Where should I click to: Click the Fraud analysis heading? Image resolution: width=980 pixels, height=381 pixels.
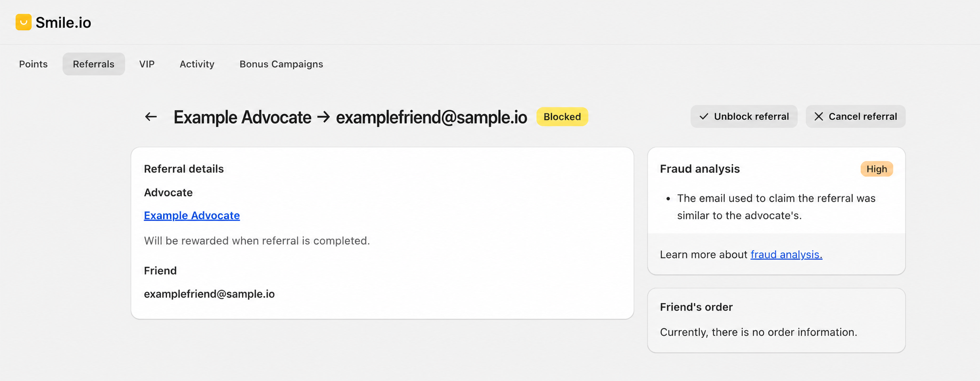699,169
